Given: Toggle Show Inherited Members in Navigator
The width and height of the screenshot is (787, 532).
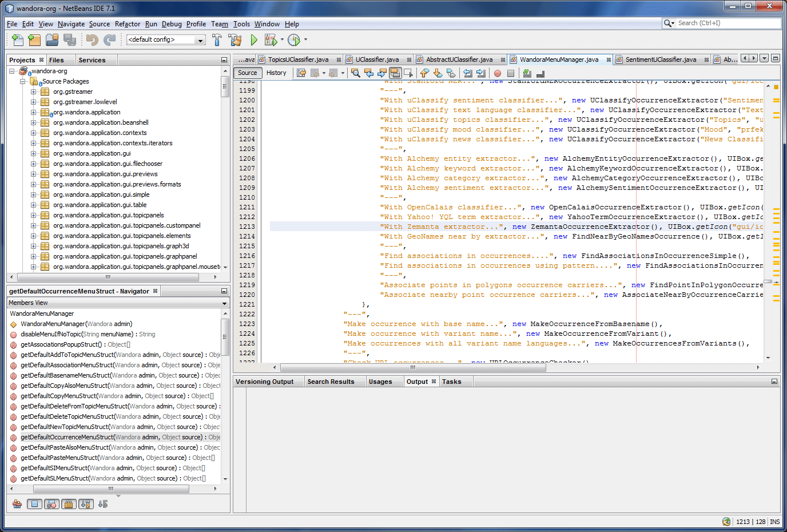Looking at the screenshot, I should pos(17,503).
